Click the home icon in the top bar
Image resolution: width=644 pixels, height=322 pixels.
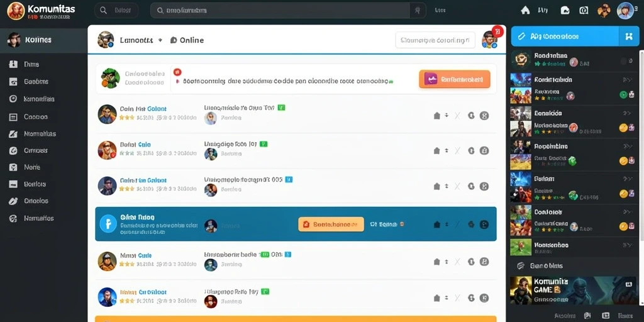pyautogui.click(x=525, y=10)
